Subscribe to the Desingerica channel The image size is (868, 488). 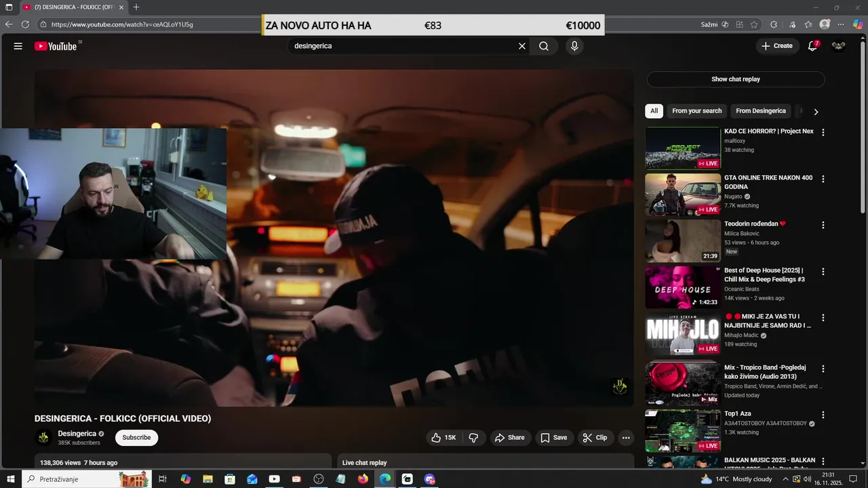click(136, 438)
